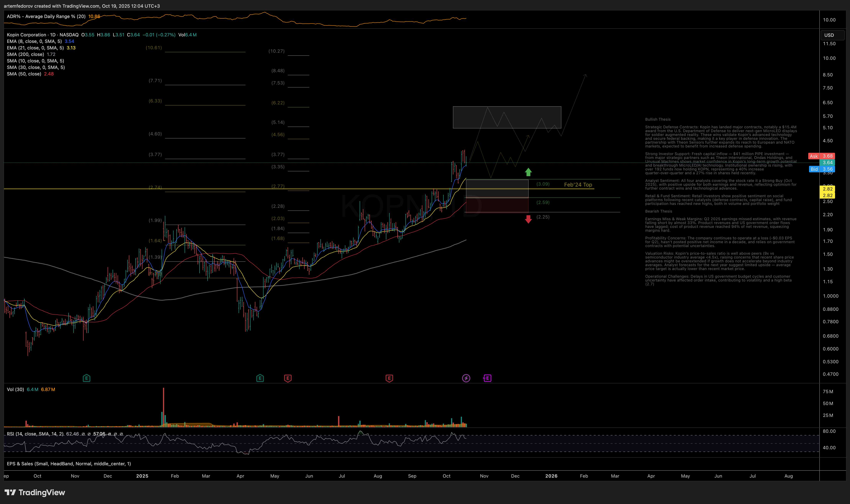This screenshot has width=850, height=504.
Task: Click the (8.48) level label
Action: point(278,71)
